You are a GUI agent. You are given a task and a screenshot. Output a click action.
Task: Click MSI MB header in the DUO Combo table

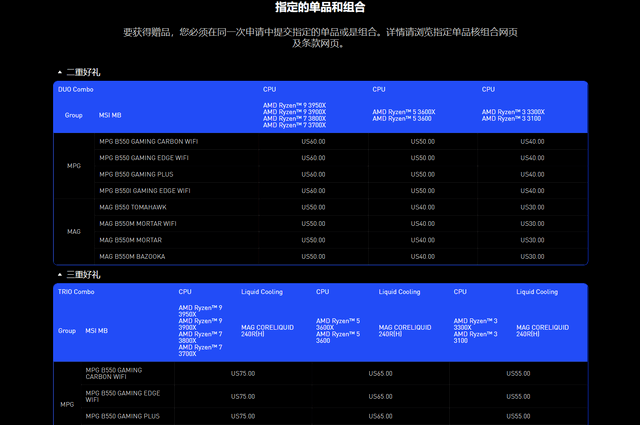click(x=110, y=115)
